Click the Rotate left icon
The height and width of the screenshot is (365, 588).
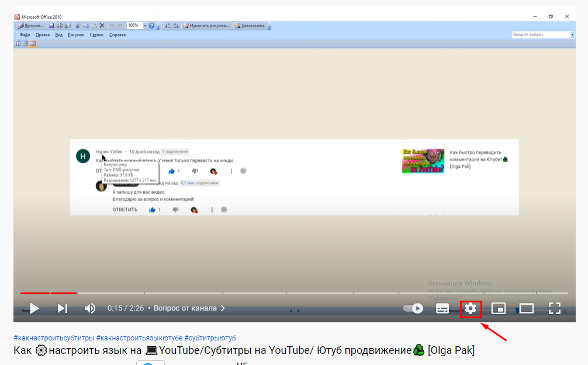[x=168, y=26]
